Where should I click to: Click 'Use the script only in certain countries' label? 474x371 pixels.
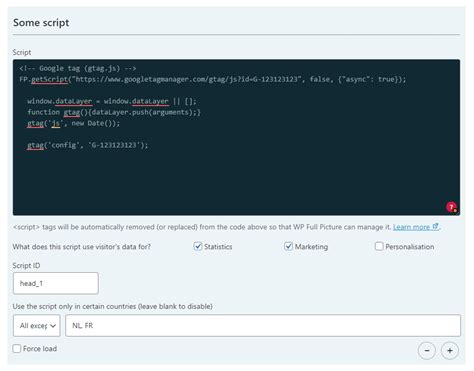pyautogui.click(x=112, y=306)
